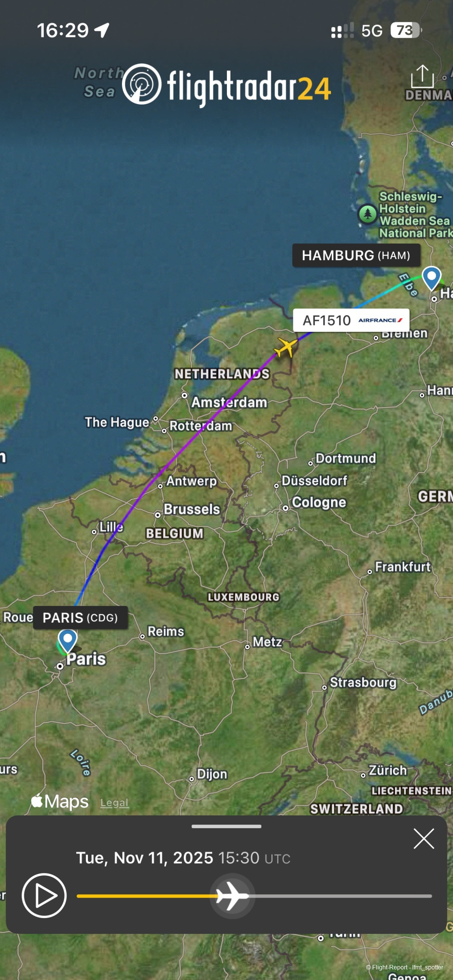453x980 pixels.
Task: Start playback with the play button
Action: pos(44,895)
